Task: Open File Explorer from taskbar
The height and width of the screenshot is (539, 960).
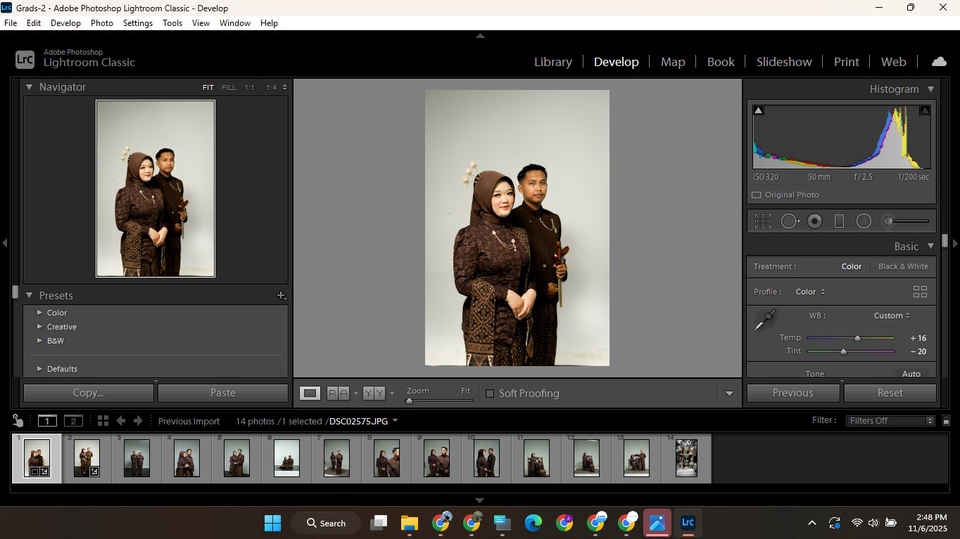Action: click(x=409, y=523)
